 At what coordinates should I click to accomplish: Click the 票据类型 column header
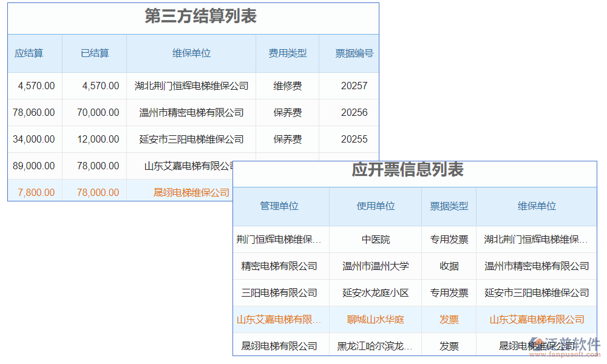click(449, 206)
